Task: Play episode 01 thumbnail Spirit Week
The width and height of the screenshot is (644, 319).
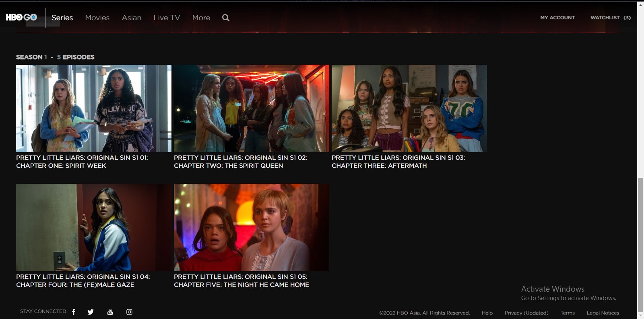Action: click(x=94, y=108)
